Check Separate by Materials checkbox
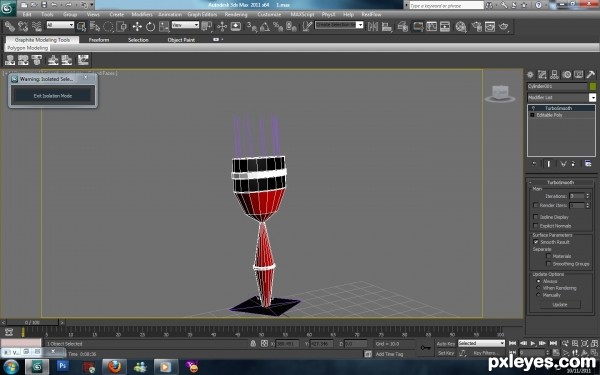Image resolution: width=600 pixels, height=375 pixels. pos(548,256)
